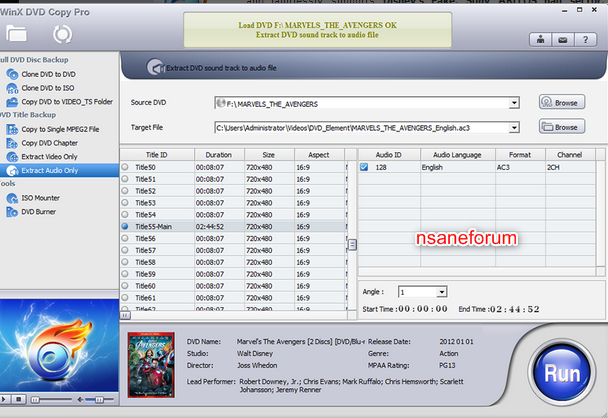This screenshot has height=418, width=608.
Task: Open help with the question mark button
Action: (x=586, y=40)
